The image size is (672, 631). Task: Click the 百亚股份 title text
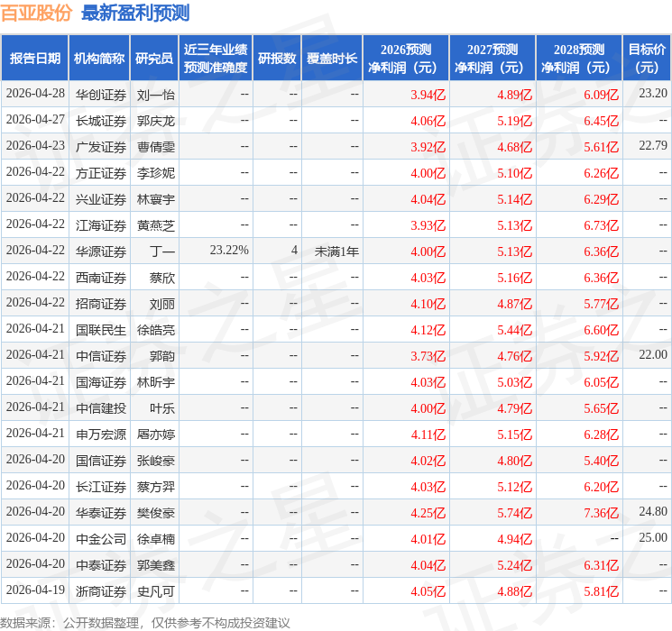pos(37,13)
